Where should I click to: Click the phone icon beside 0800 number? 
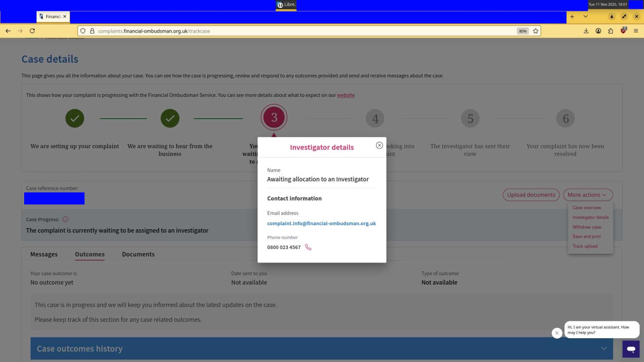pos(308,247)
